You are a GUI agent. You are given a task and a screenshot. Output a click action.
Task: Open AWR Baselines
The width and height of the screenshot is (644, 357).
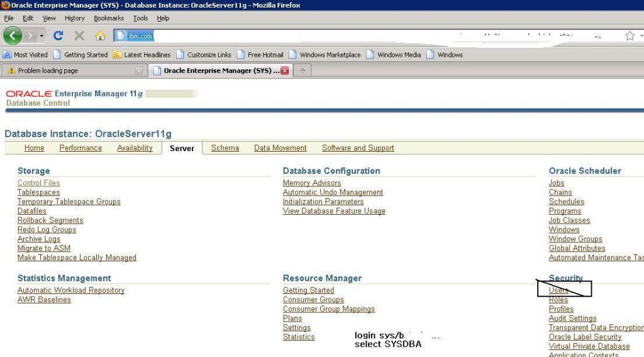point(44,300)
